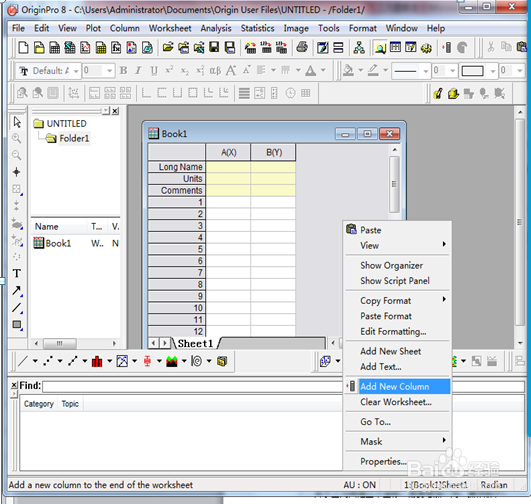Select the Arrow drawing tool

point(17,290)
